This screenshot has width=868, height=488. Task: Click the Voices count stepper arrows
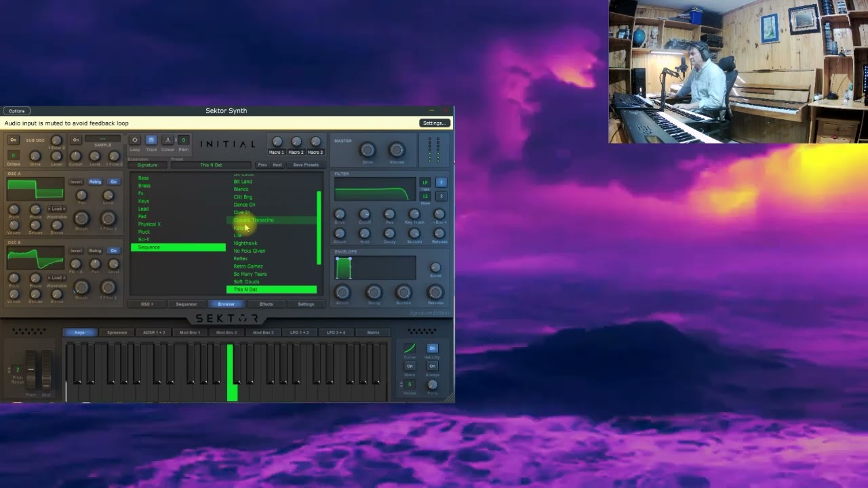coord(401,384)
